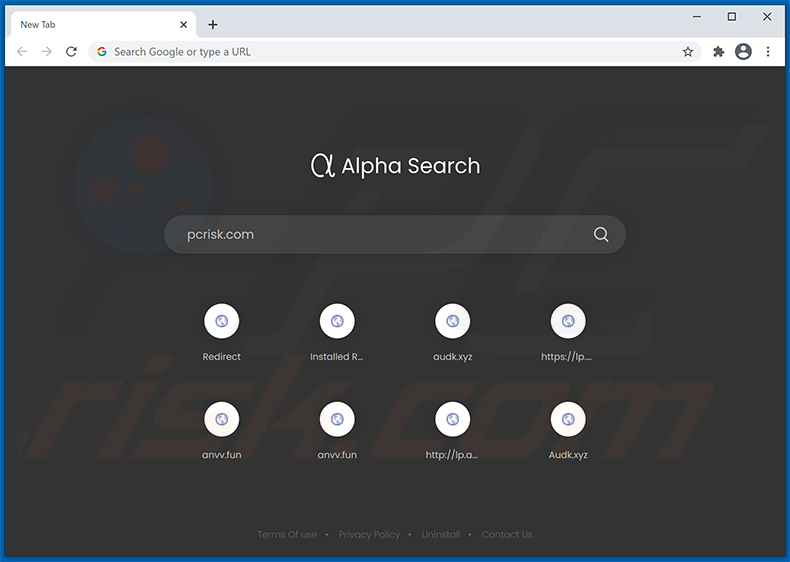
Task: Open the second anvv.fun shortcut icon
Action: (337, 419)
